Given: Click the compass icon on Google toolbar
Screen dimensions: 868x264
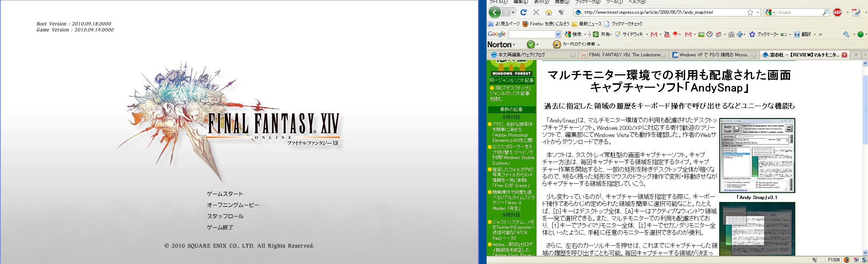Looking at the screenshot, I should 710,34.
